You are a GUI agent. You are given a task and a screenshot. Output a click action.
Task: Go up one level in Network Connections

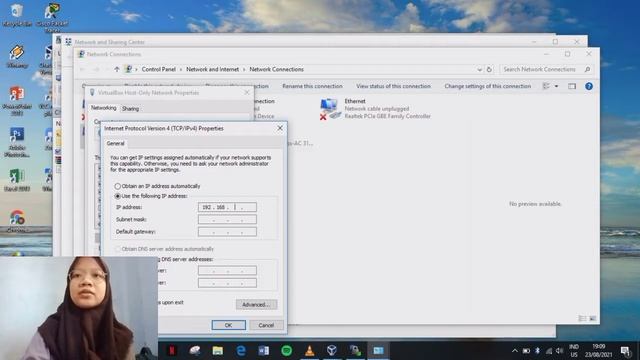117,69
